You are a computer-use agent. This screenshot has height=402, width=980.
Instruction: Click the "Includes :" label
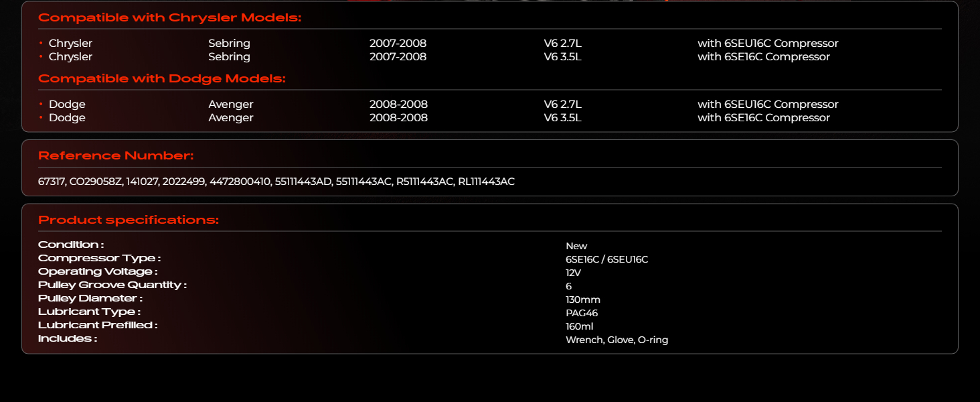68,339
